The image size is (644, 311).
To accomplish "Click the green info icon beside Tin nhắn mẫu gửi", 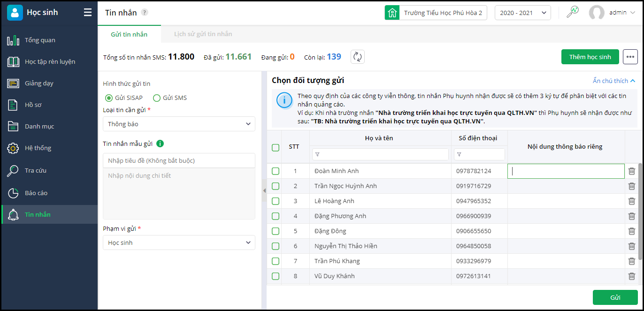I will click(x=160, y=144).
